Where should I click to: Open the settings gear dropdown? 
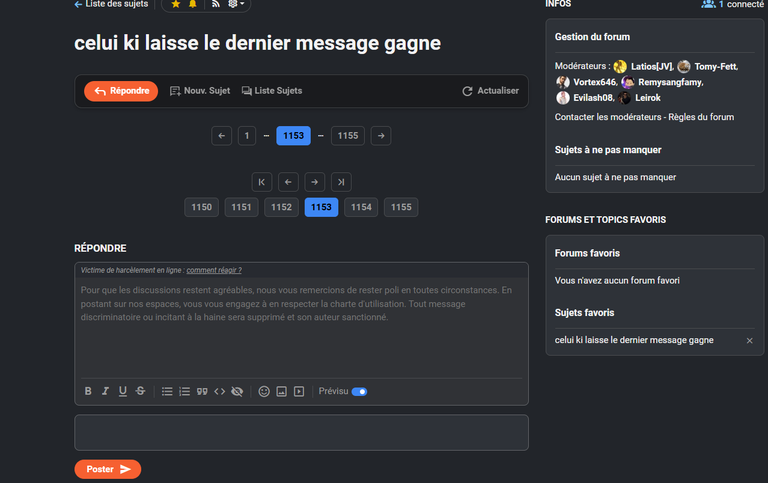coord(236,4)
